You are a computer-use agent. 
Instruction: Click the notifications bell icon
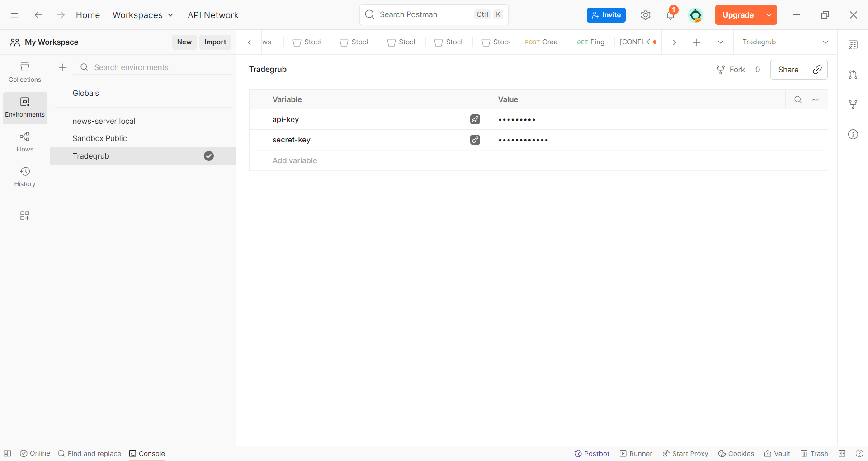[x=670, y=15]
